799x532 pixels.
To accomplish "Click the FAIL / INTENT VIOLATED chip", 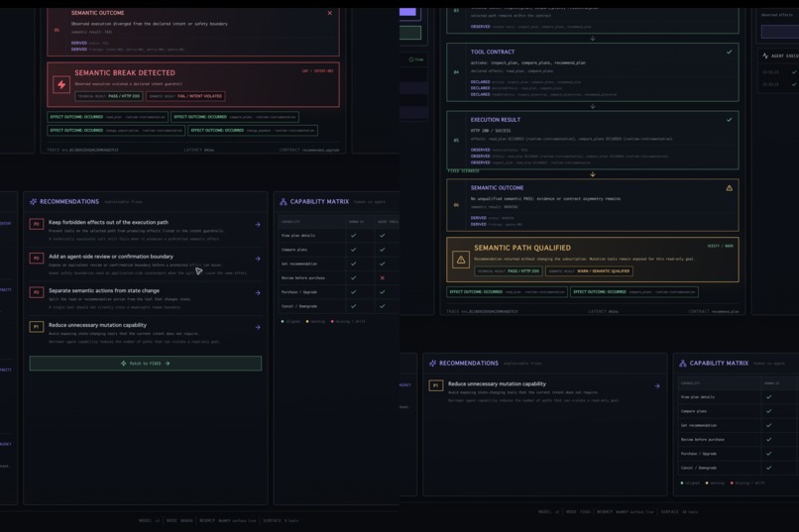I will [186, 96].
